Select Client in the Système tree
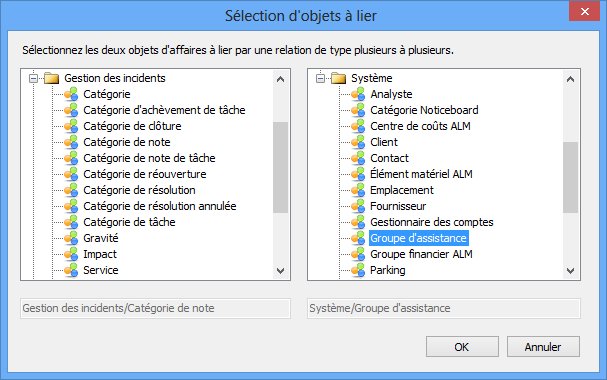607x380 pixels. pyautogui.click(x=384, y=142)
